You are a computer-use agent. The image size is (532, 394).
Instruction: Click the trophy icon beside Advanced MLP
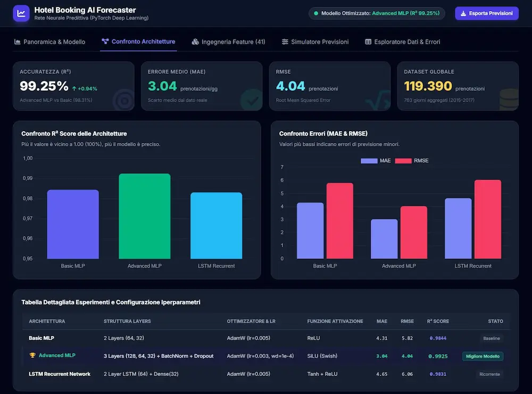32,355
